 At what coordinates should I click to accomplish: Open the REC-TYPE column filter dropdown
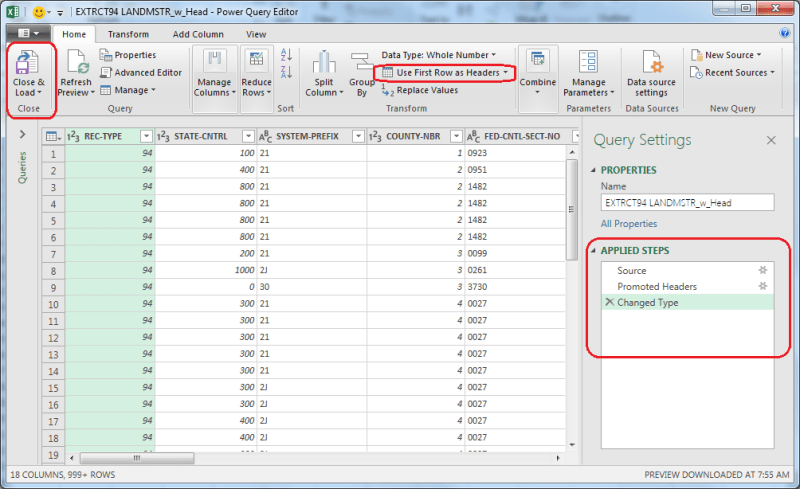tap(146, 136)
